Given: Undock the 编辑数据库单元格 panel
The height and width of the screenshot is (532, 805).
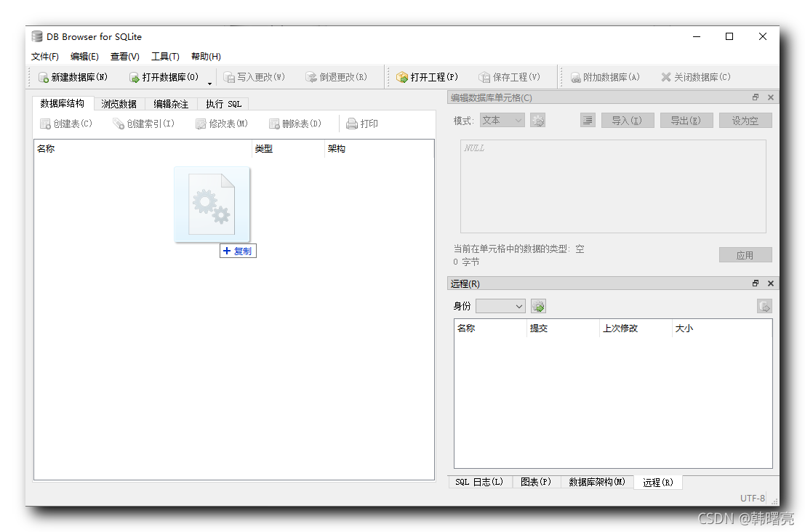Looking at the screenshot, I should tap(756, 97).
